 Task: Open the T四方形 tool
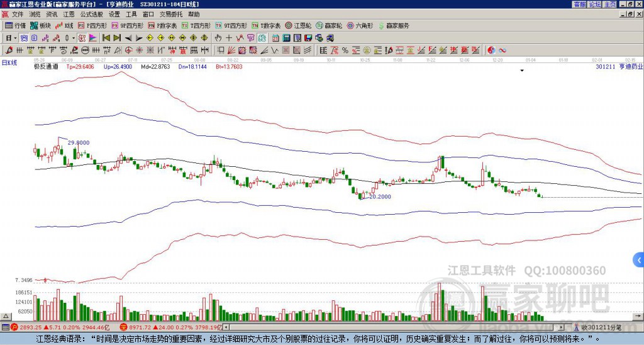(x=196, y=25)
